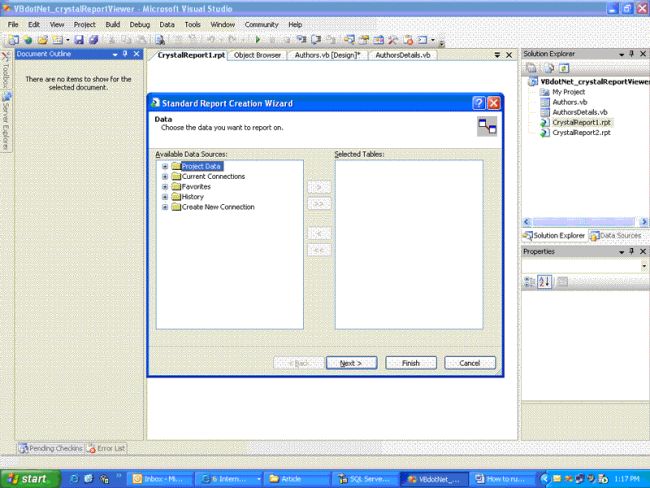Open the Debug menu
Viewport: 650px width, 488px height.
[x=140, y=24]
